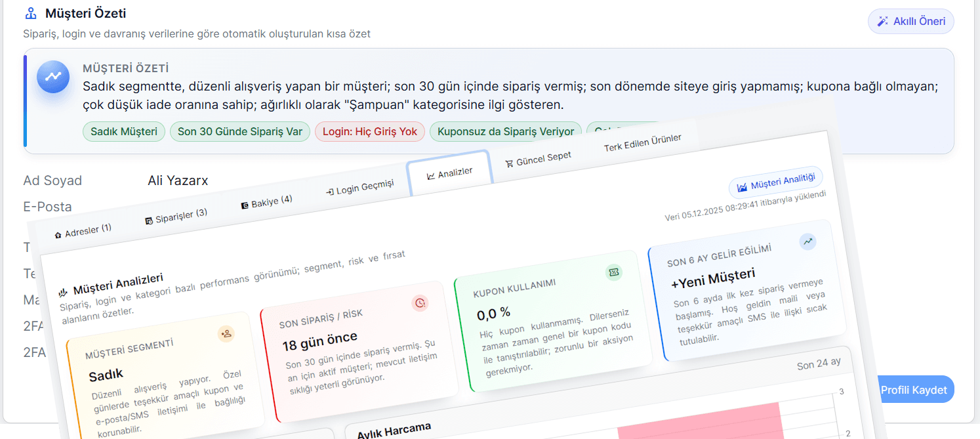Click the Sadık segment value
The height and width of the screenshot is (439, 980).
(x=106, y=376)
